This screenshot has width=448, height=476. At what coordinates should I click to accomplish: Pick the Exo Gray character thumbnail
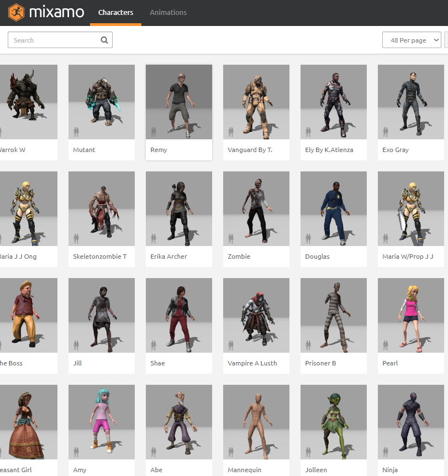[411, 102]
